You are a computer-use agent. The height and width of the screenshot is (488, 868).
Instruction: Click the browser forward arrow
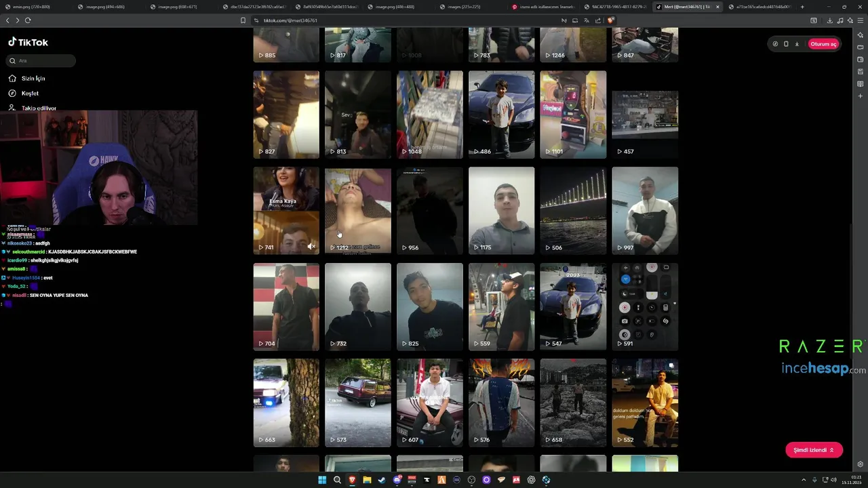point(18,20)
